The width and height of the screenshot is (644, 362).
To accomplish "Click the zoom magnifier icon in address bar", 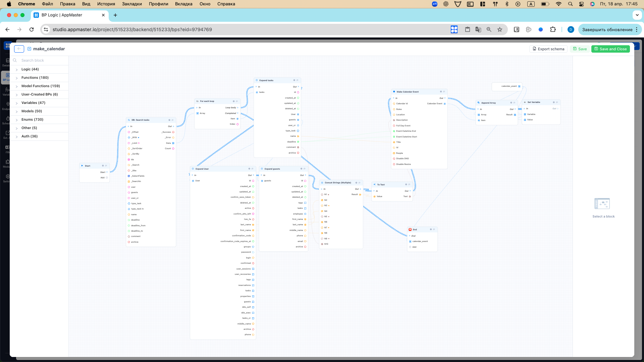I will (x=489, y=29).
